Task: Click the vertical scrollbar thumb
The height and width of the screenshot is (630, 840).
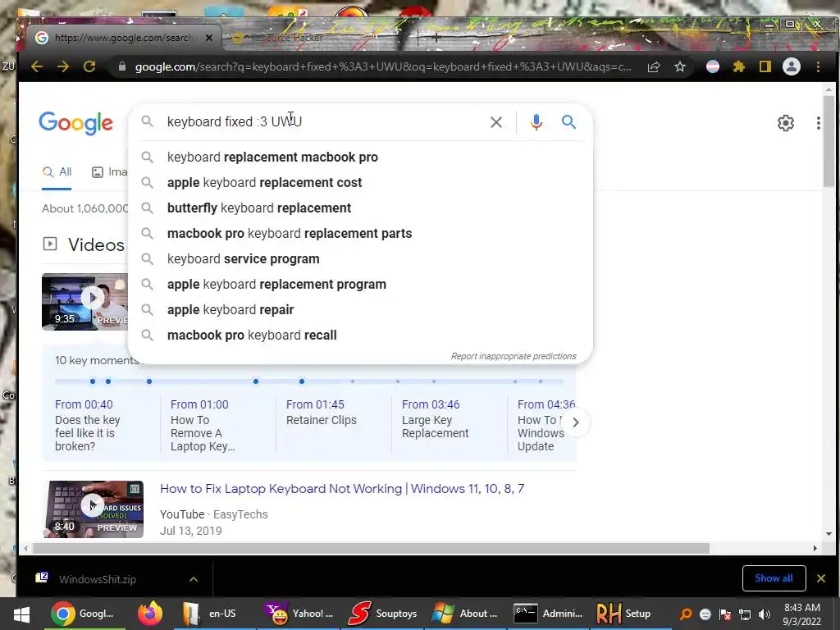Action: pyautogui.click(x=829, y=141)
